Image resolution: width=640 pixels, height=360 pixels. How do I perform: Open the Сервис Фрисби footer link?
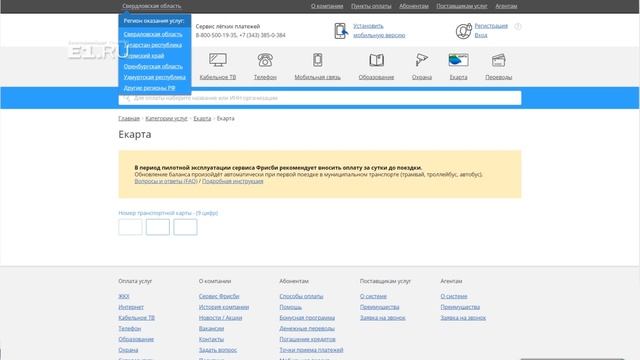219,296
